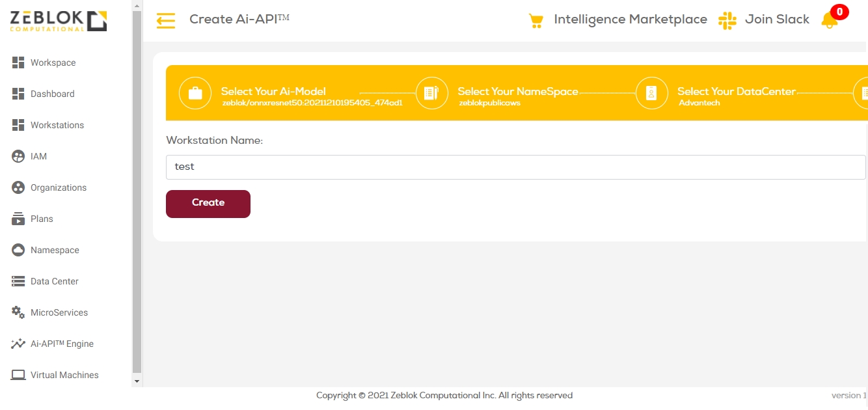Open MicroServices from the sidebar
The height and width of the screenshot is (410, 868).
point(59,312)
